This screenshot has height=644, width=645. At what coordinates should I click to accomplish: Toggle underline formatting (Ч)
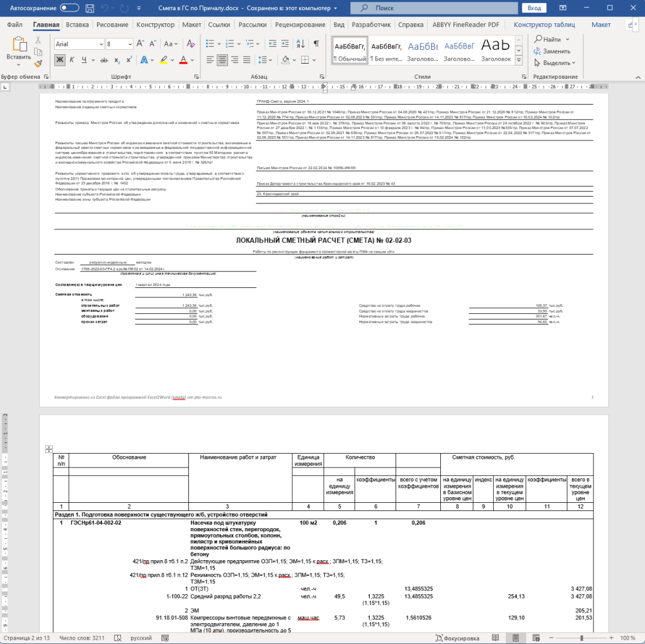[x=84, y=60]
